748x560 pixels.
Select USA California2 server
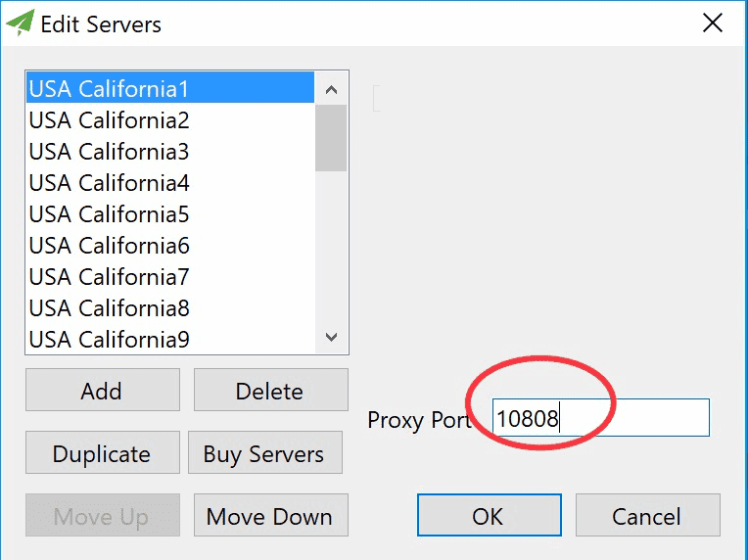click(x=109, y=120)
